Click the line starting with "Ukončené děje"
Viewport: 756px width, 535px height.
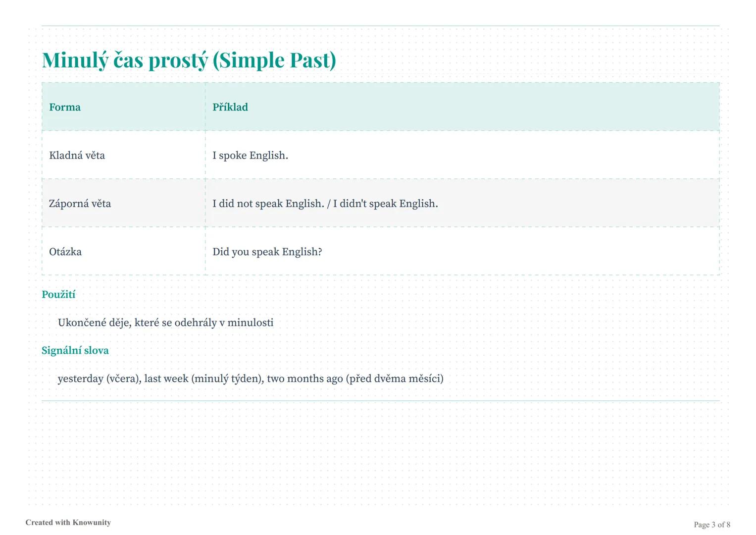(x=165, y=323)
